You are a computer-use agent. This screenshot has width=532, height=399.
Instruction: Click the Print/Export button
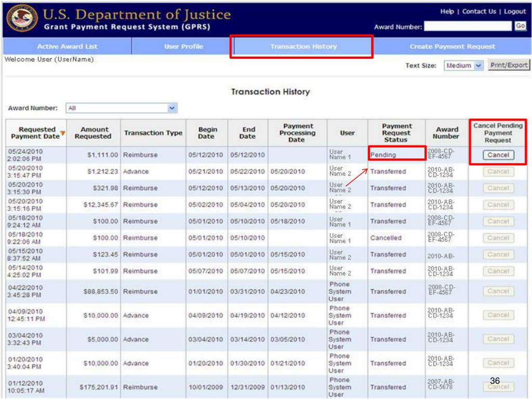509,65
